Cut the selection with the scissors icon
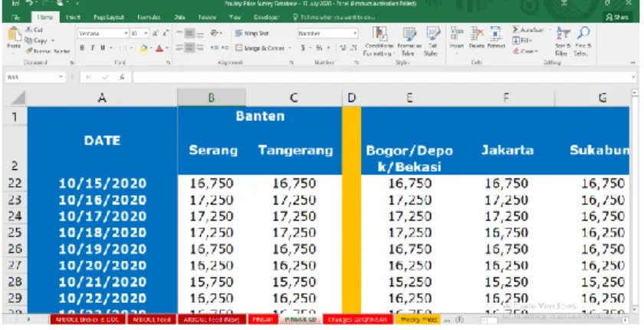Screen dimensions: 644x330 coord(29,30)
